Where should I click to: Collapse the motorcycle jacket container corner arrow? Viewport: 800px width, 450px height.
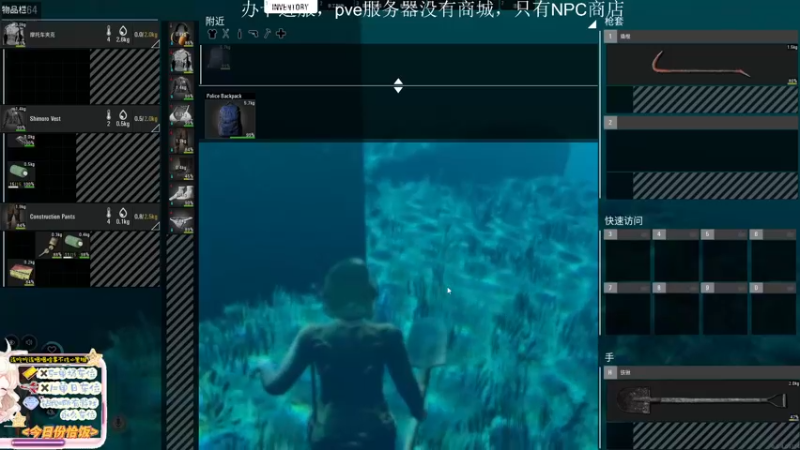pos(155,44)
